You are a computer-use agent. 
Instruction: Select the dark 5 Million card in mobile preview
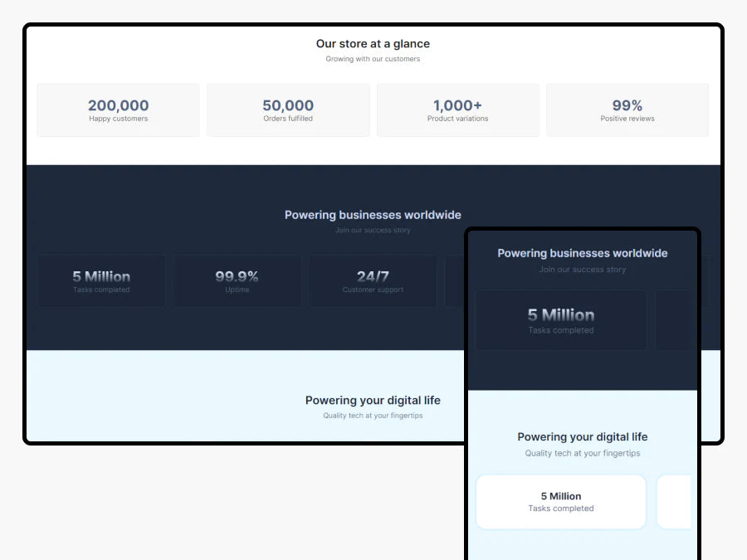point(561,320)
